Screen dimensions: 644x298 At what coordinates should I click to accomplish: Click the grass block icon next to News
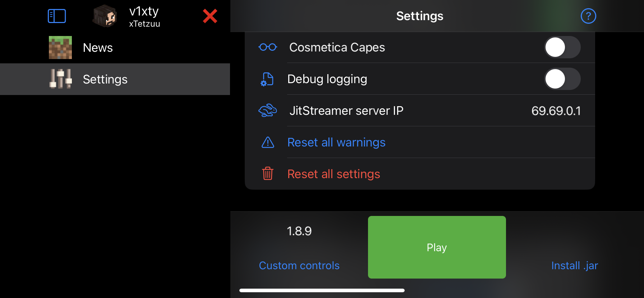pyautogui.click(x=60, y=47)
